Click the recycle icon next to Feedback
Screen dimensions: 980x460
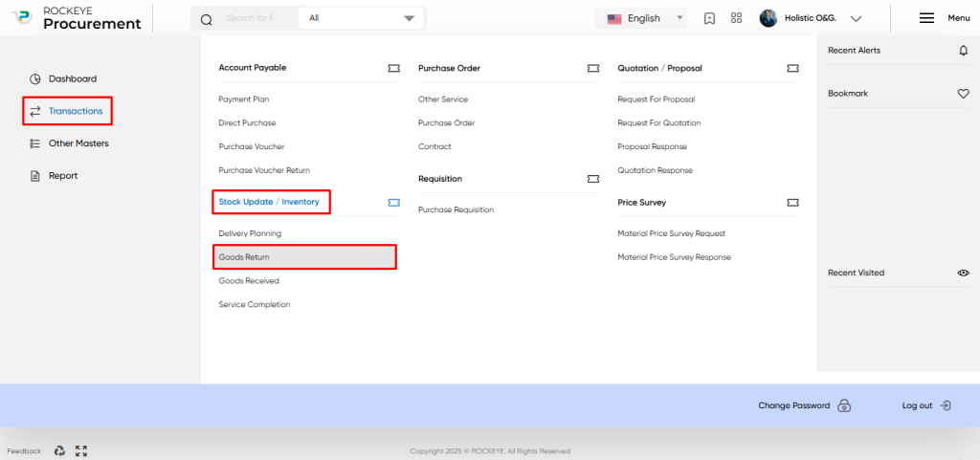[x=59, y=450]
